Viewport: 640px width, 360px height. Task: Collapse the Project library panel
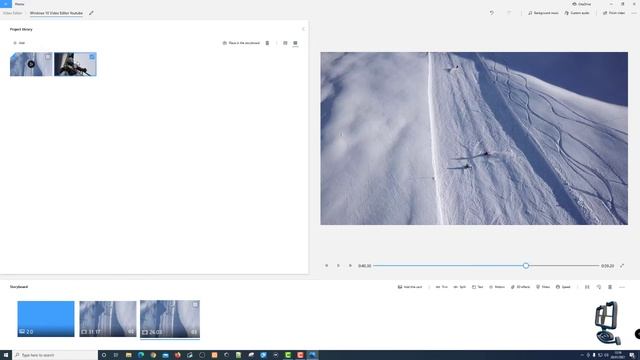tap(303, 29)
